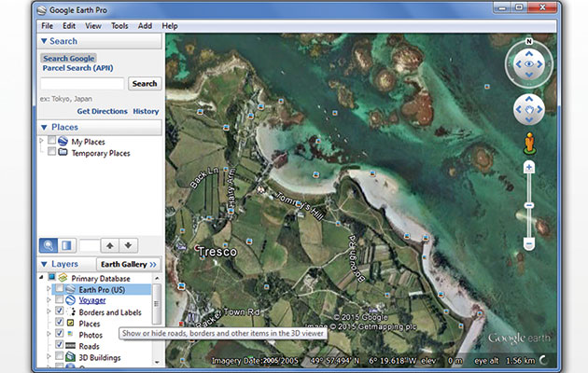Uncheck the Photos layer checkbox
The image size is (588, 373).
coord(59,333)
